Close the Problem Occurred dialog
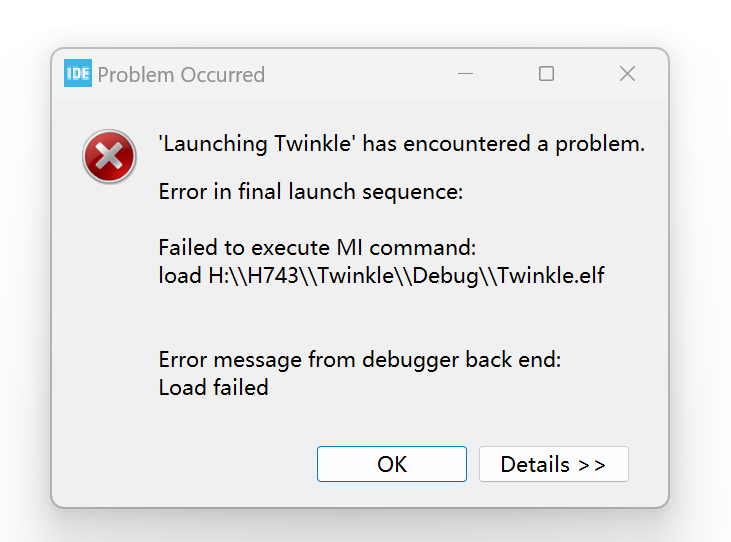The width and height of the screenshot is (731, 542). 627,74
